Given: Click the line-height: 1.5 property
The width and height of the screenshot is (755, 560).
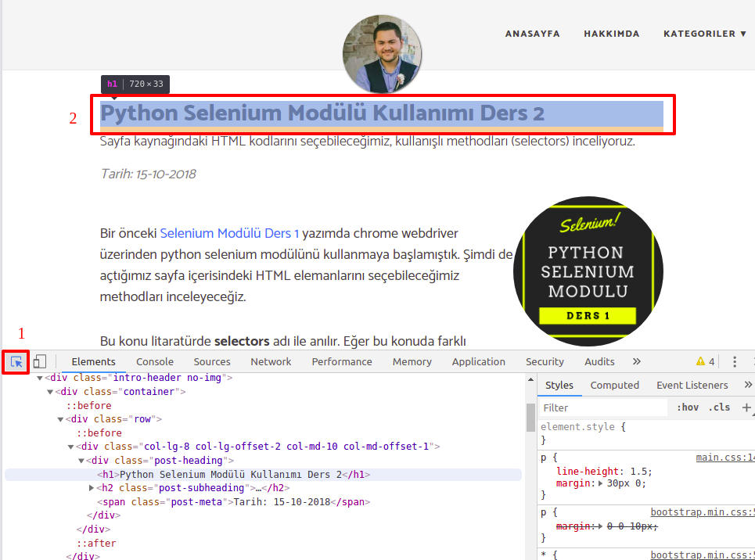Looking at the screenshot, I should pyautogui.click(x=604, y=472).
